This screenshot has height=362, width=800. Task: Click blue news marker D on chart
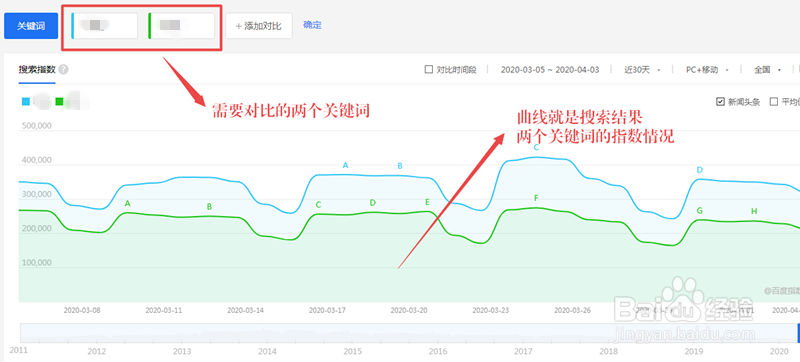coord(700,170)
